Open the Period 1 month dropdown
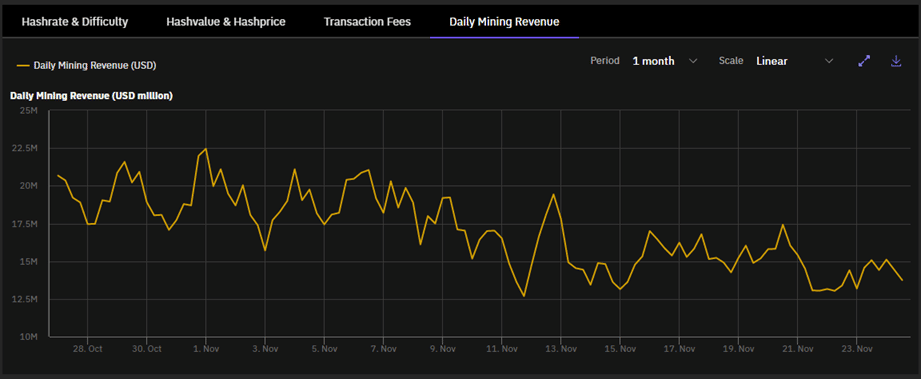 tap(664, 61)
